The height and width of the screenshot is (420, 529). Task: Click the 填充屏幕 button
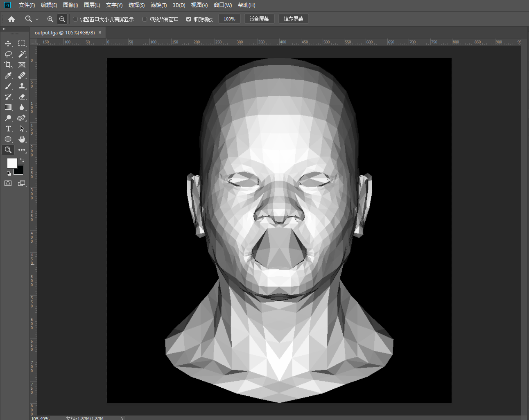pyautogui.click(x=294, y=19)
